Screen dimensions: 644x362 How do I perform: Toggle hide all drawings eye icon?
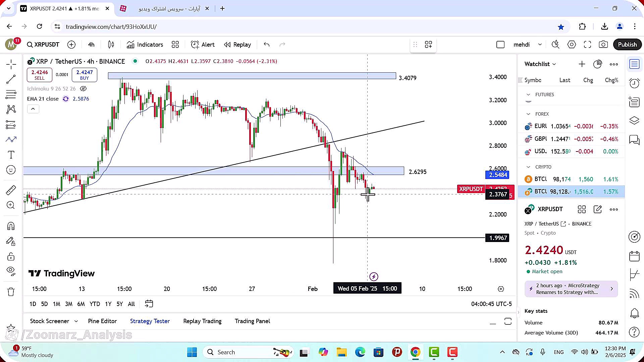pos(11,271)
